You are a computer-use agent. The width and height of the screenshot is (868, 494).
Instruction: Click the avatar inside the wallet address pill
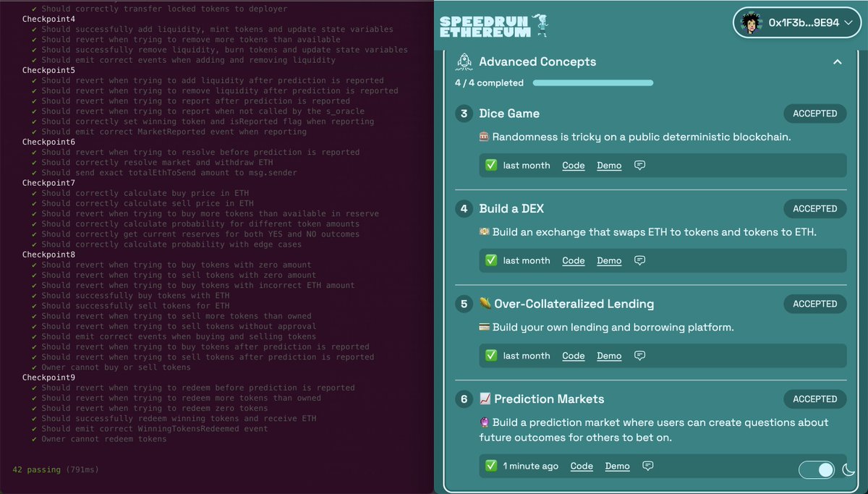point(749,22)
